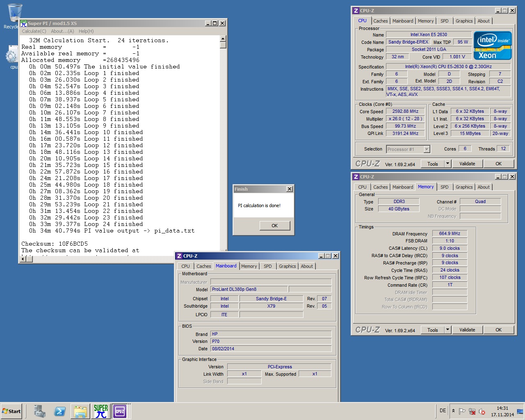Select CPU tab in Mainboard CPU-Z window
This screenshot has height=420, width=525.
point(185,266)
